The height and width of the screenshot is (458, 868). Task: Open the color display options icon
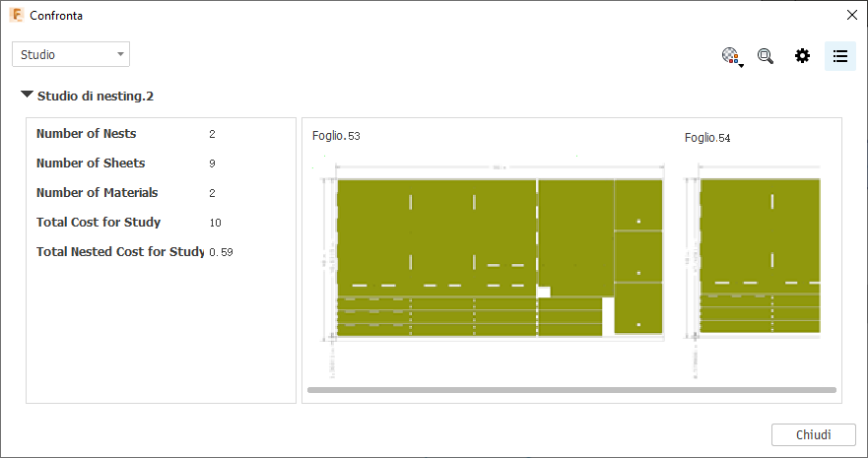pyautogui.click(x=731, y=56)
